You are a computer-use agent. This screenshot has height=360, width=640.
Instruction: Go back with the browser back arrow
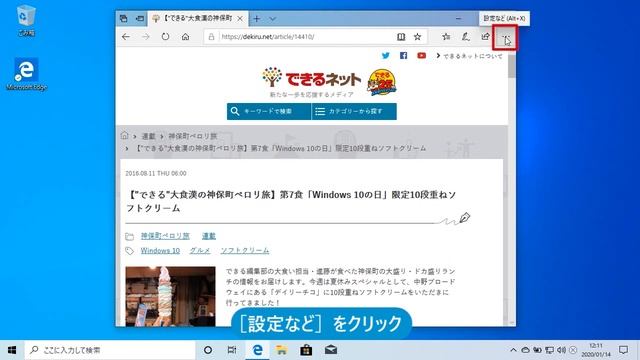point(126,37)
